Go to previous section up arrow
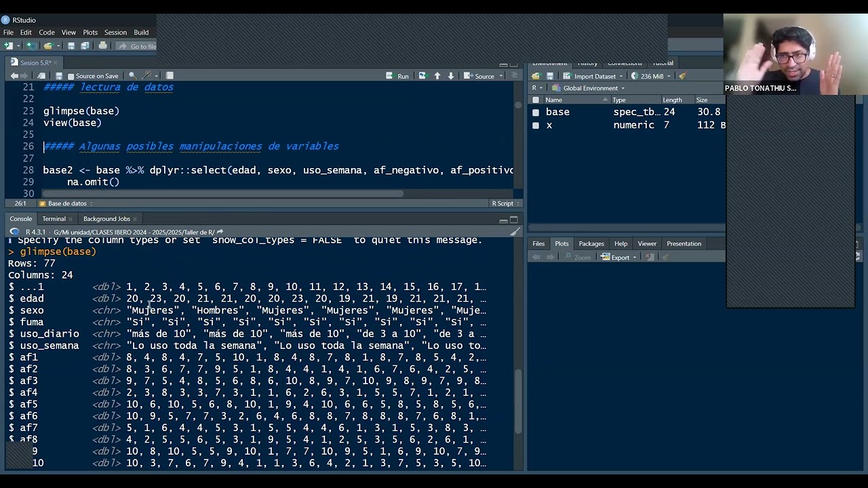 [437, 76]
